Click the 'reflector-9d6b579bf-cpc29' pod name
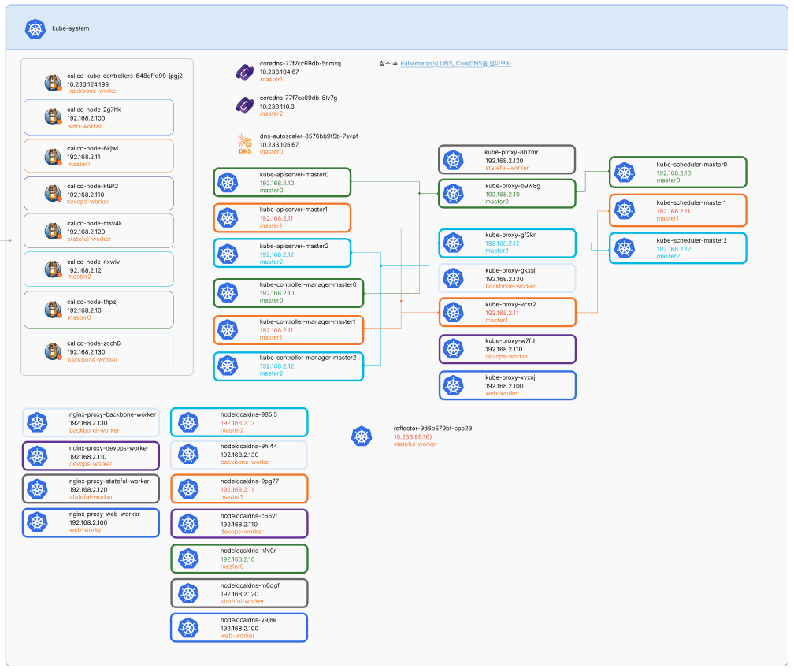The width and height of the screenshot is (794, 672). (432, 429)
